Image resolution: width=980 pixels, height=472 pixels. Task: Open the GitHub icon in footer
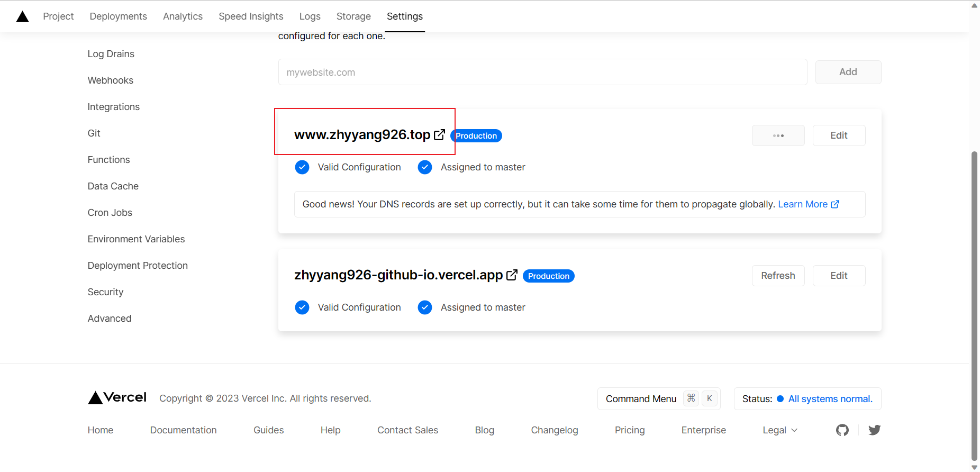pos(842,430)
